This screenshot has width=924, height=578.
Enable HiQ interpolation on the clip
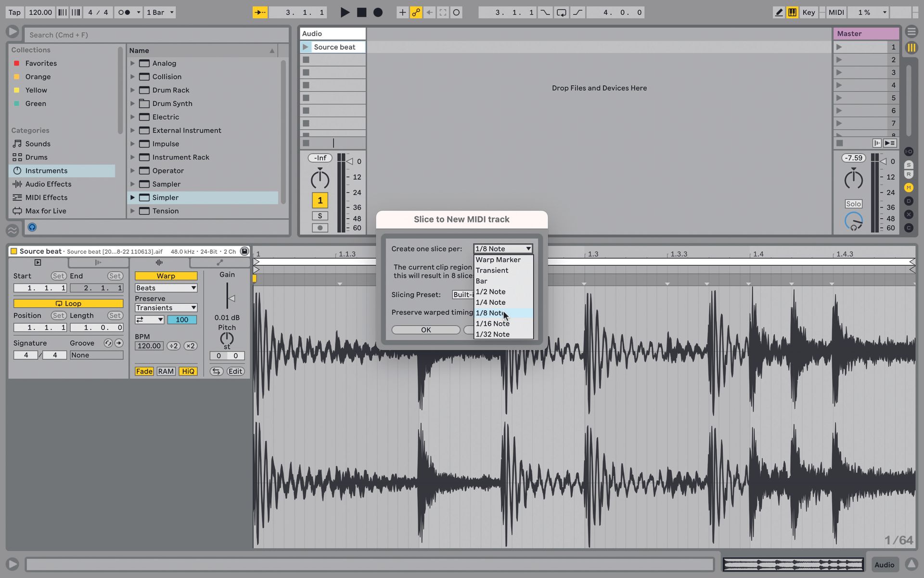(188, 371)
